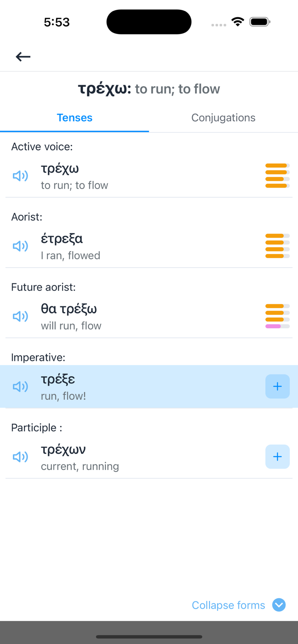Play audio for τρέχω

(x=20, y=176)
